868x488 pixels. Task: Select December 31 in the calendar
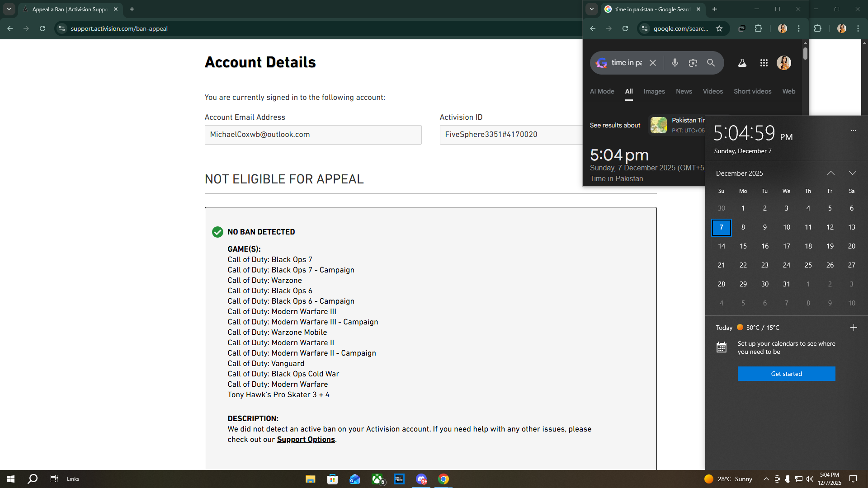tap(787, 284)
